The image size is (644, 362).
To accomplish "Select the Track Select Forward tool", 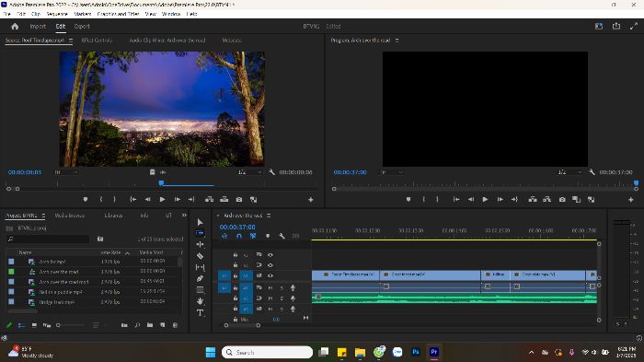I will point(200,233).
